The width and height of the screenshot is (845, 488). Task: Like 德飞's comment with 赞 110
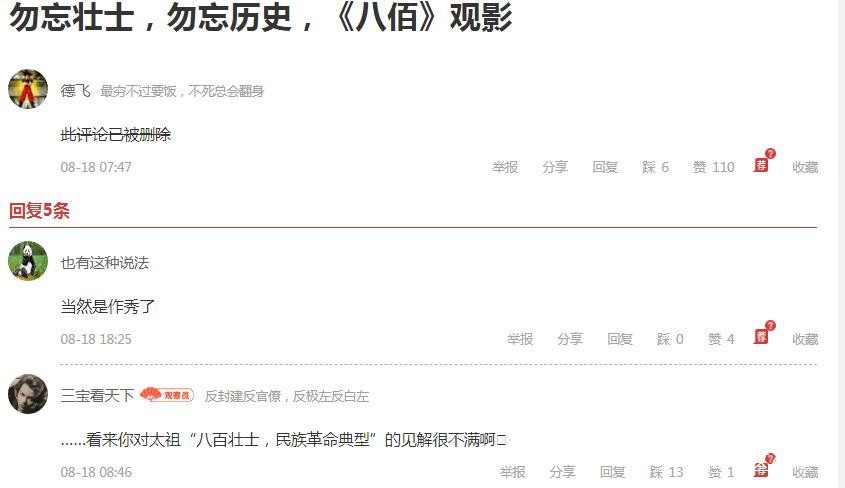coord(714,167)
